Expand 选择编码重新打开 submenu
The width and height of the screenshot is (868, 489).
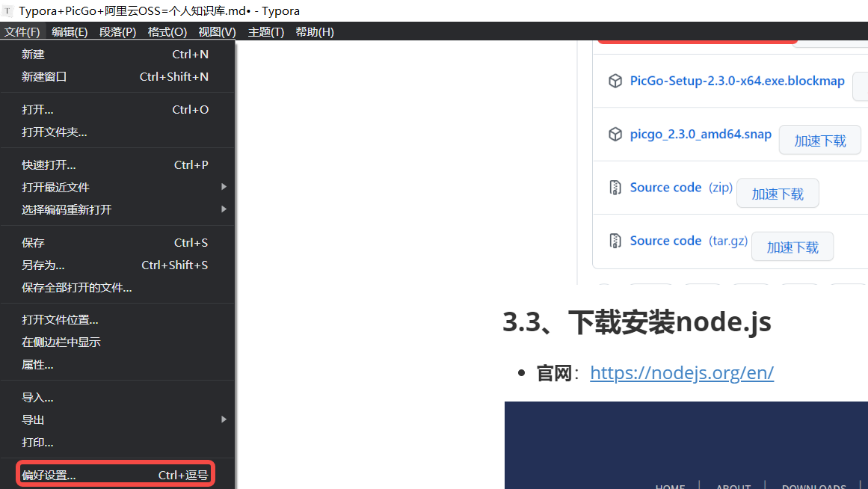tap(117, 210)
